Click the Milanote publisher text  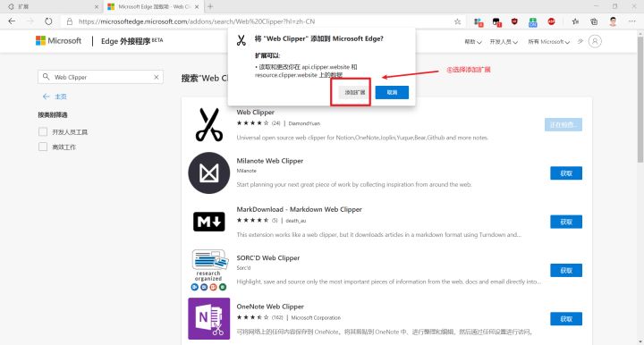(x=247, y=171)
